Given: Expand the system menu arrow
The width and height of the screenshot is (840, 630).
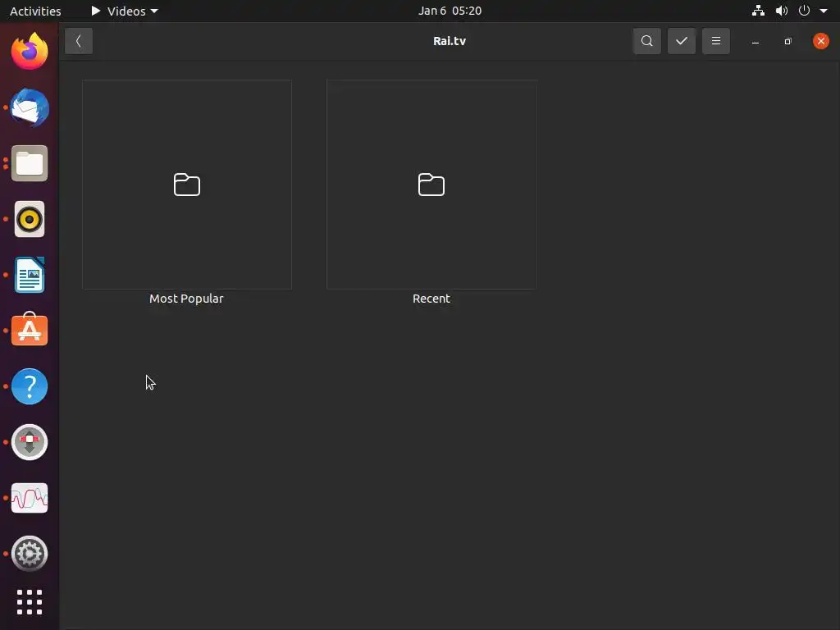Looking at the screenshot, I should (824, 11).
